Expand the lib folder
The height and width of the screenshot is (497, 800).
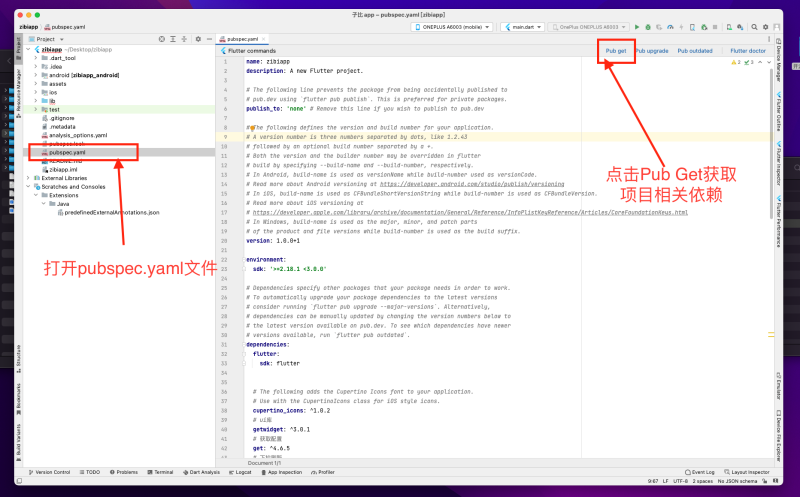(x=36, y=101)
